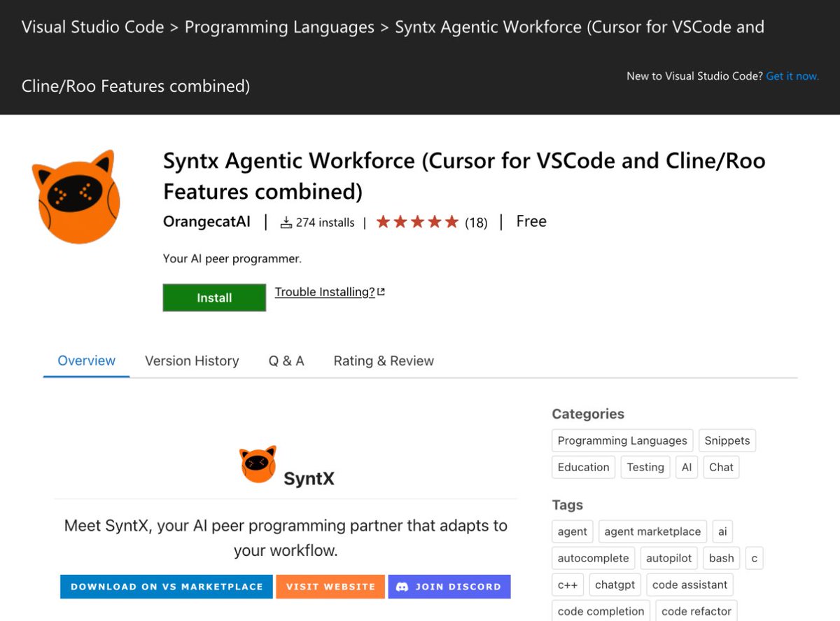The width and height of the screenshot is (840, 621).
Task: Click the Join Discord button
Action: 449,587
